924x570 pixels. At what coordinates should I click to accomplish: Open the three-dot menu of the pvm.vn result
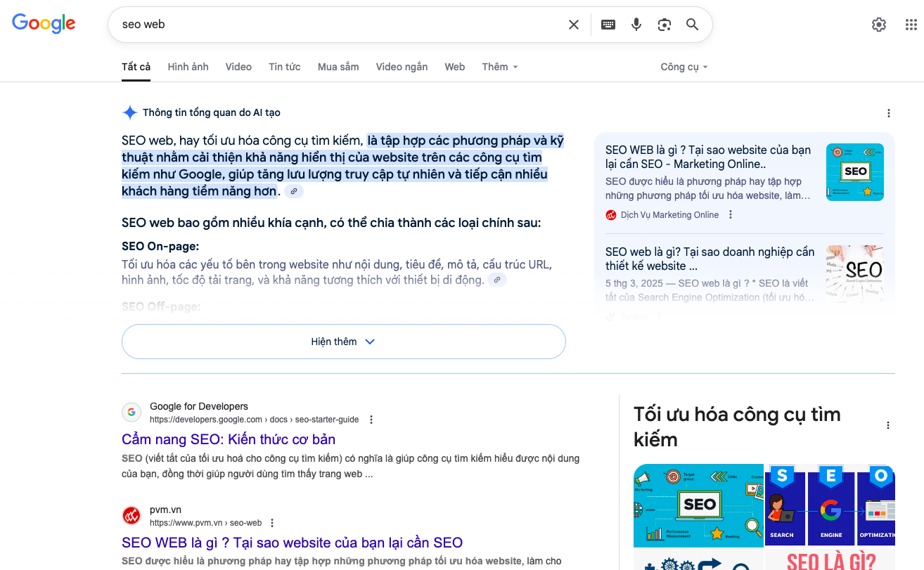(272, 523)
